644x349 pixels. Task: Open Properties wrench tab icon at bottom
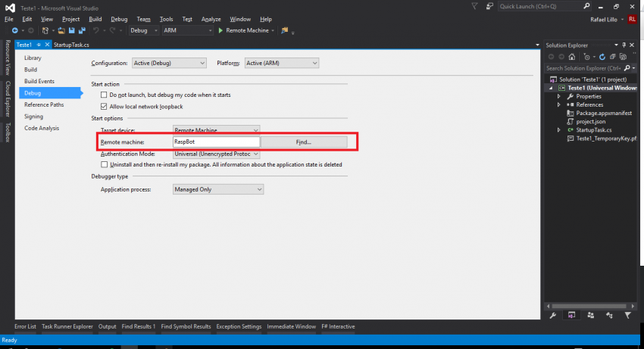[552, 315]
